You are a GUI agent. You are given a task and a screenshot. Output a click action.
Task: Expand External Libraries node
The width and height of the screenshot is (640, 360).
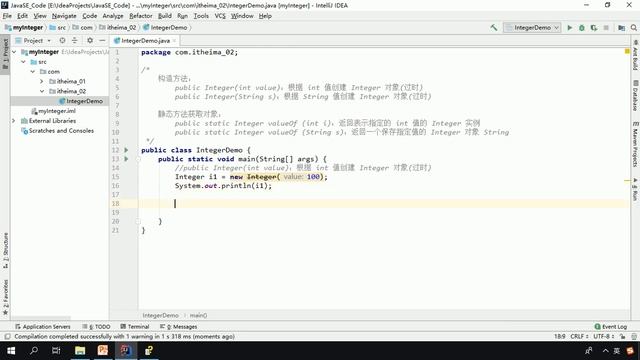pos(14,121)
